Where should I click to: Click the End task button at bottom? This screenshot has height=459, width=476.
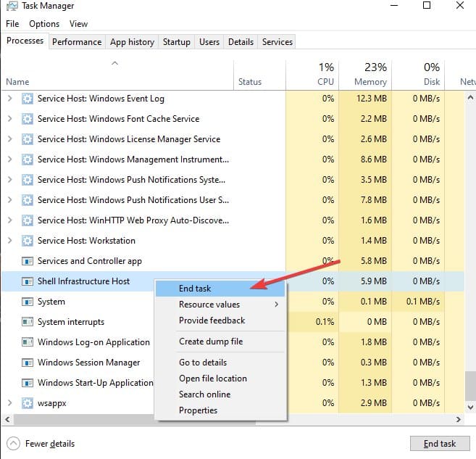click(x=440, y=444)
